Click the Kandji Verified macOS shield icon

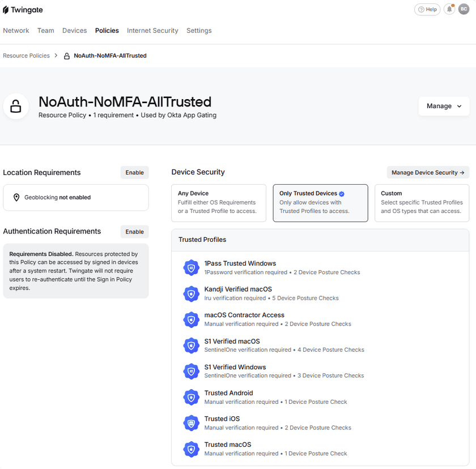point(192,293)
